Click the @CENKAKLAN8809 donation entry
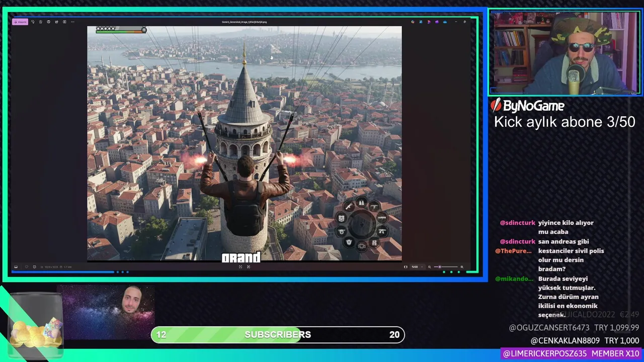 [585, 341]
